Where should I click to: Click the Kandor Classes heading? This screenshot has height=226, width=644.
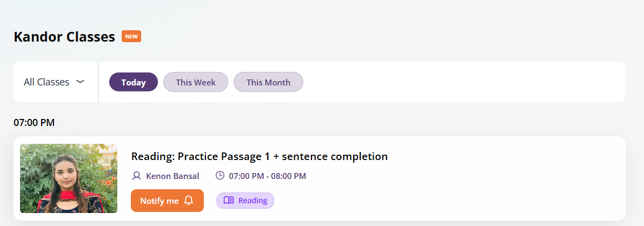64,37
